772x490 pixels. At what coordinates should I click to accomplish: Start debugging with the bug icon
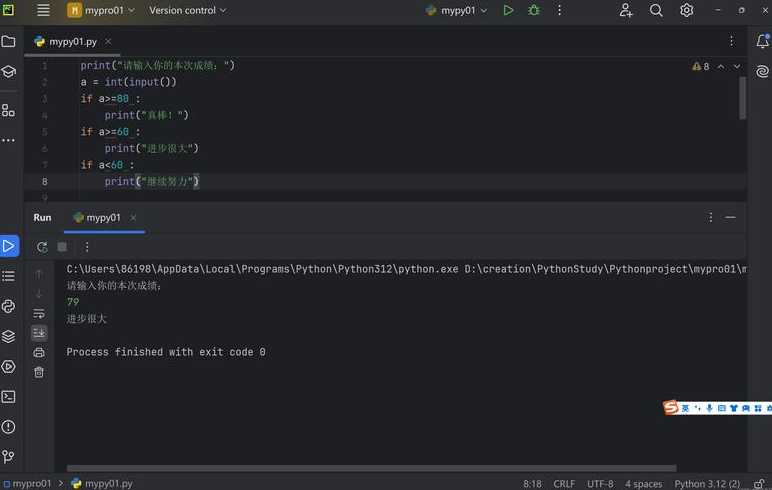(534, 10)
